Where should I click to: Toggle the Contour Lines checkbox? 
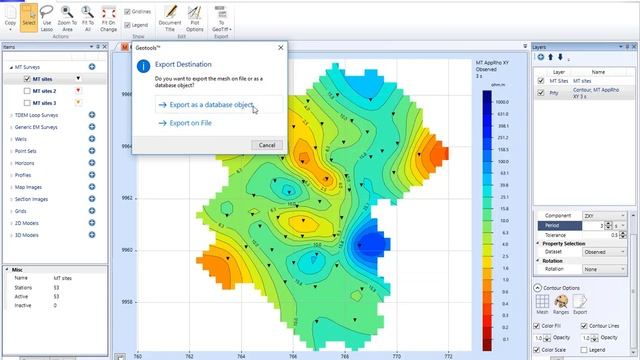[584, 326]
